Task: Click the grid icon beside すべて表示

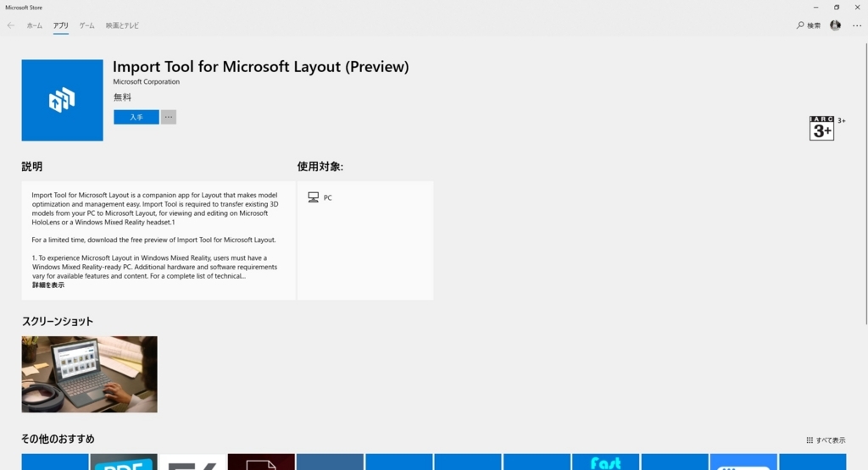Action: [810, 440]
